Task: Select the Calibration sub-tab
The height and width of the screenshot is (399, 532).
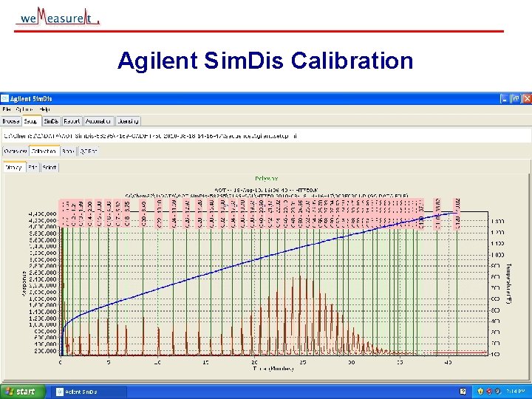Action: 44,151
